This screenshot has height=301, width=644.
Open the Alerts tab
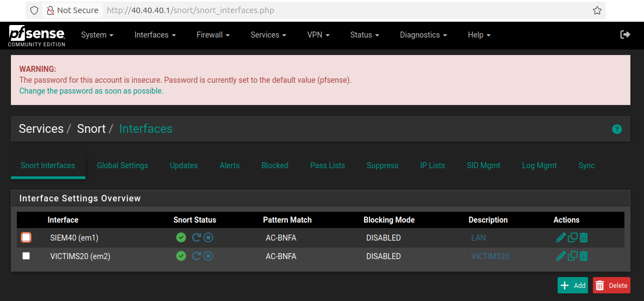pos(229,165)
